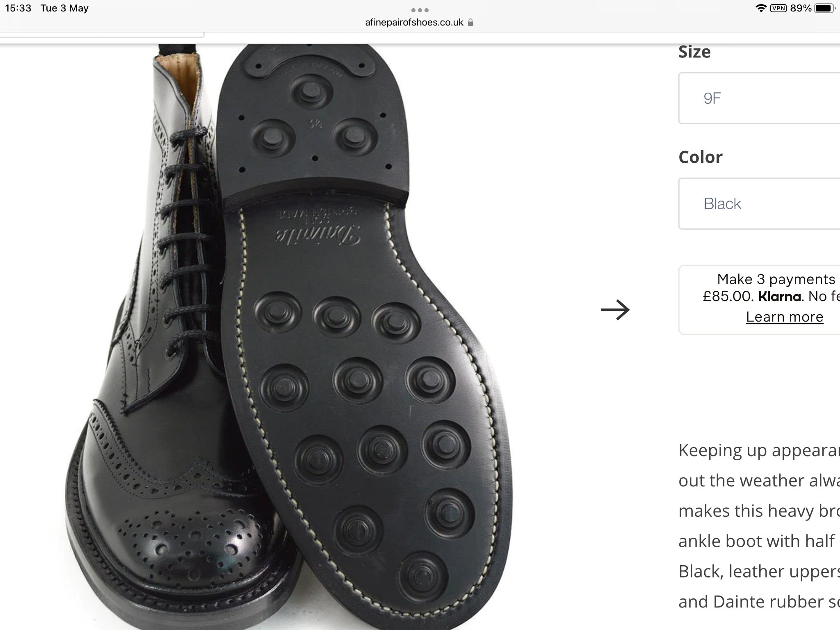The width and height of the screenshot is (840, 630).
Task: Tap the 15:33 clock in status bar
Action: point(18,8)
